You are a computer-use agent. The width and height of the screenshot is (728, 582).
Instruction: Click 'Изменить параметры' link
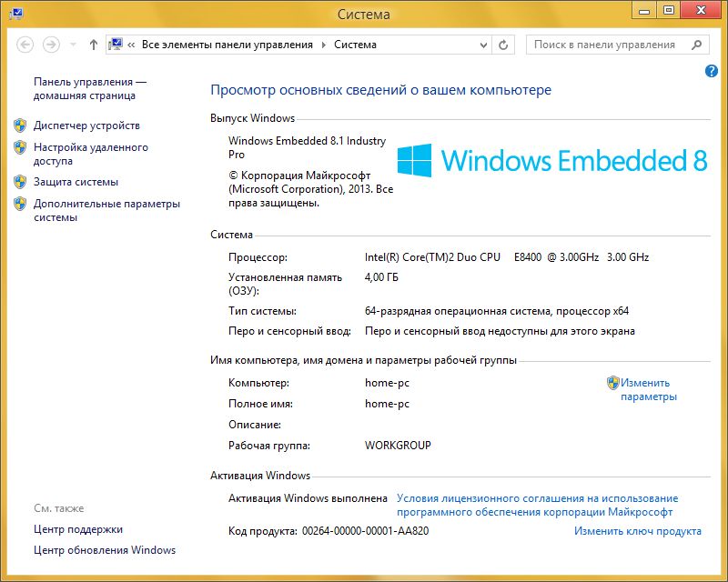point(649,389)
